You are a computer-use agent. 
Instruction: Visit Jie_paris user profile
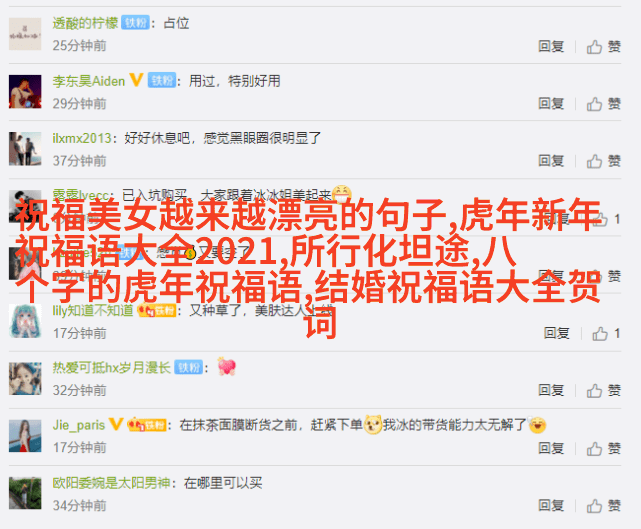pos(78,425)
